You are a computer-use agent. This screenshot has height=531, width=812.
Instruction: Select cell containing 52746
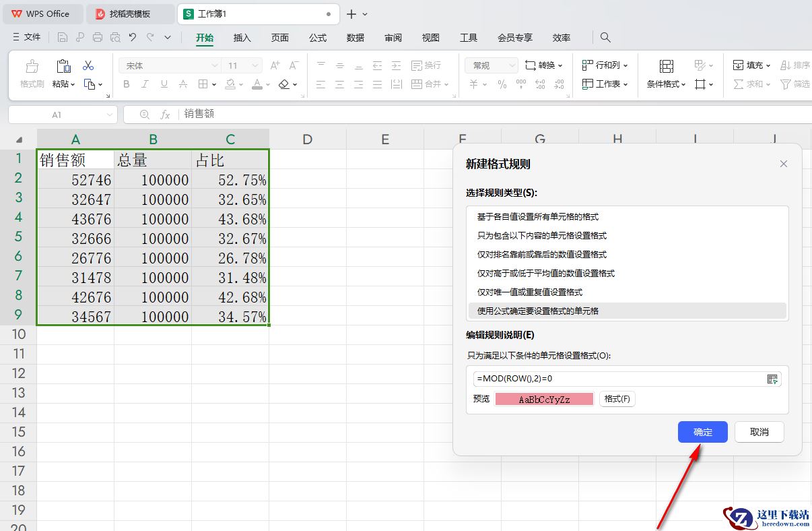[75, 179]
